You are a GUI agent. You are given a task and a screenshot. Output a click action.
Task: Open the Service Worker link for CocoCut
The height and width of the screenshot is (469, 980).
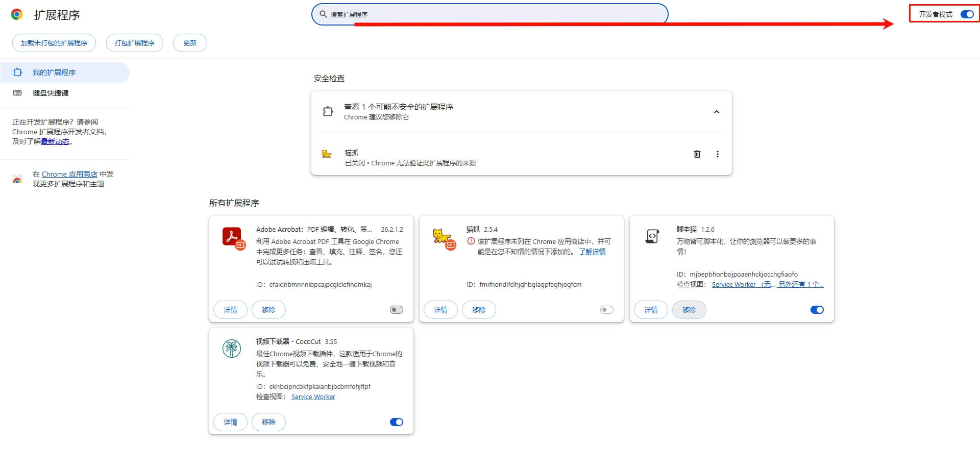click(313, 397)
